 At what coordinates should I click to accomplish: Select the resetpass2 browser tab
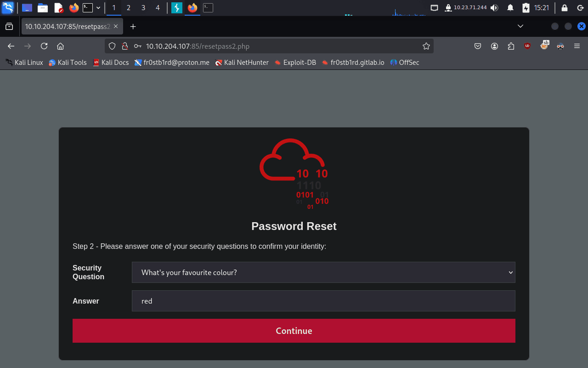coord(67,27)
